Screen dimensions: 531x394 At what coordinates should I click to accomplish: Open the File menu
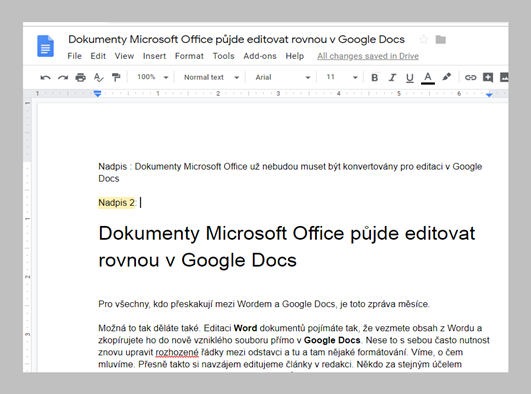[75, 56]
